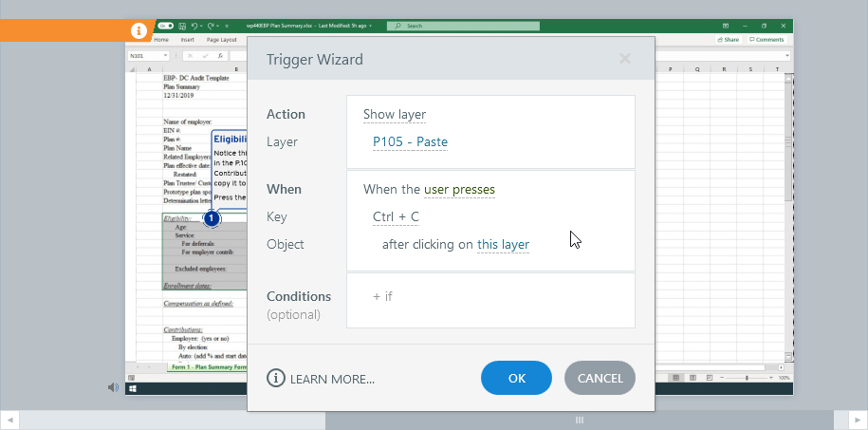Expand the Redo history dropdown arrow
This screenshot has width=868, height=430.
coord(217,26)
